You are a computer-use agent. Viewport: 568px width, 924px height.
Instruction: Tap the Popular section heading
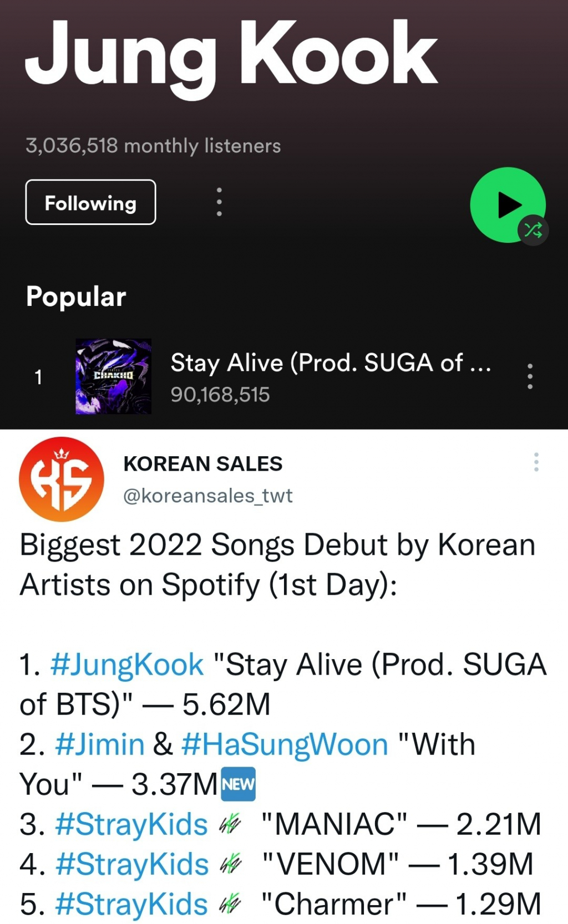tap(76, 297)
